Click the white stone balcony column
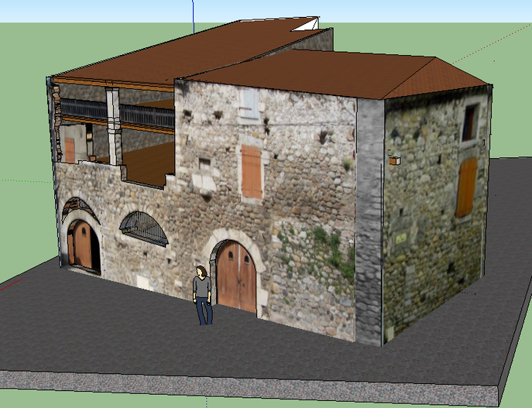This screenshot has width=532, height=408. coord(113,127)
